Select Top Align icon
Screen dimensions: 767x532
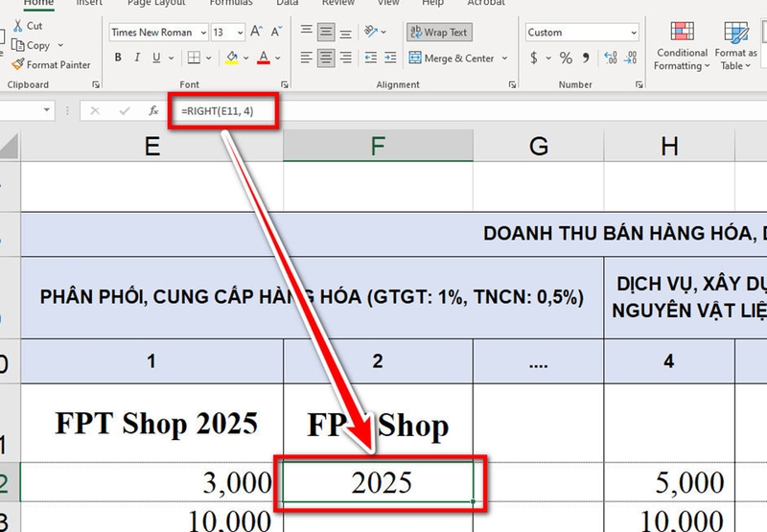pyautogui.click(x=307, y=33)
